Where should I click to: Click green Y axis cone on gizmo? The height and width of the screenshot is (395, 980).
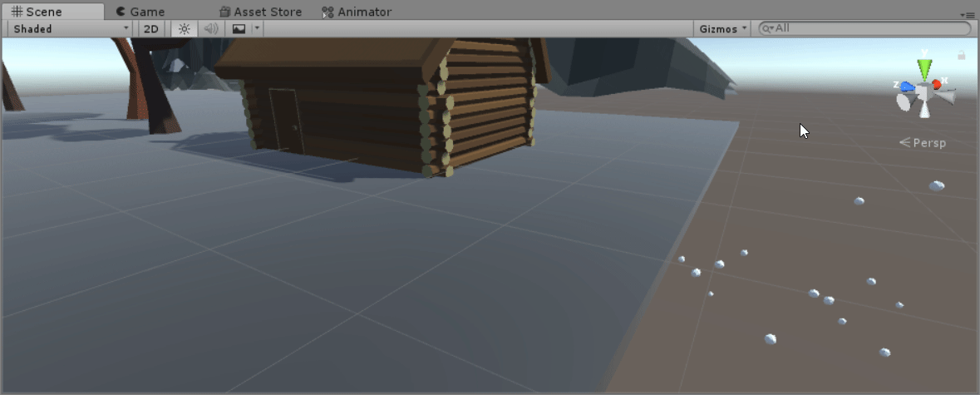coord(924,67)
